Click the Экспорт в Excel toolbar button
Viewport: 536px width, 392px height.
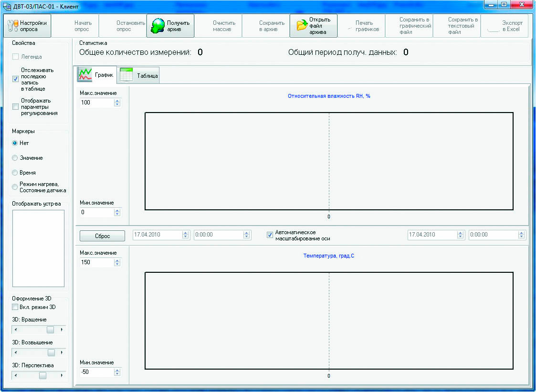504,26
